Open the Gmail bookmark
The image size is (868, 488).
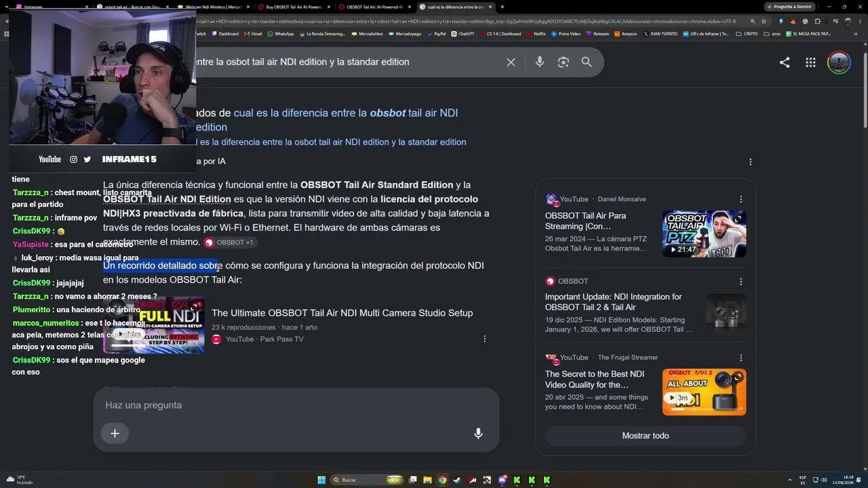(x=254, y=34)
